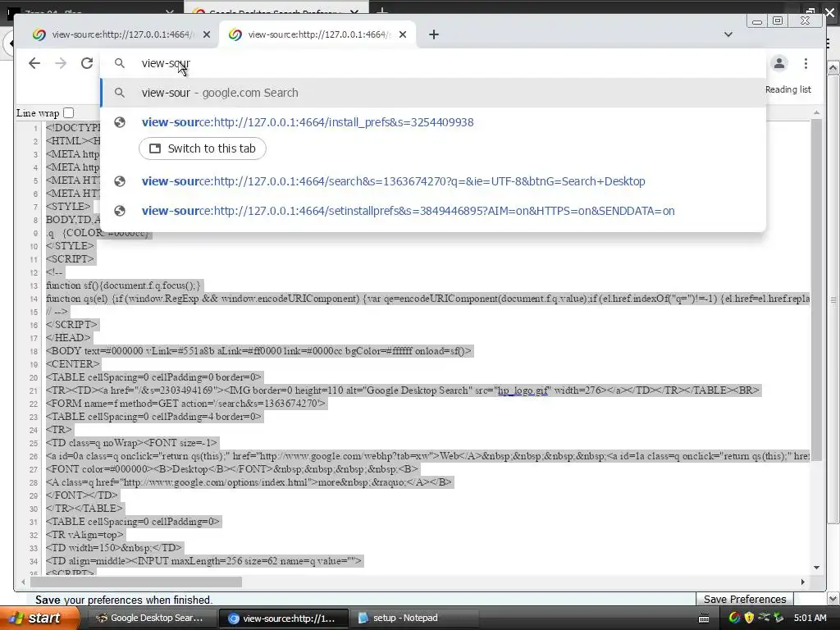Click the source scroll up arrow

pyautogui.click(x=816, y=112)
